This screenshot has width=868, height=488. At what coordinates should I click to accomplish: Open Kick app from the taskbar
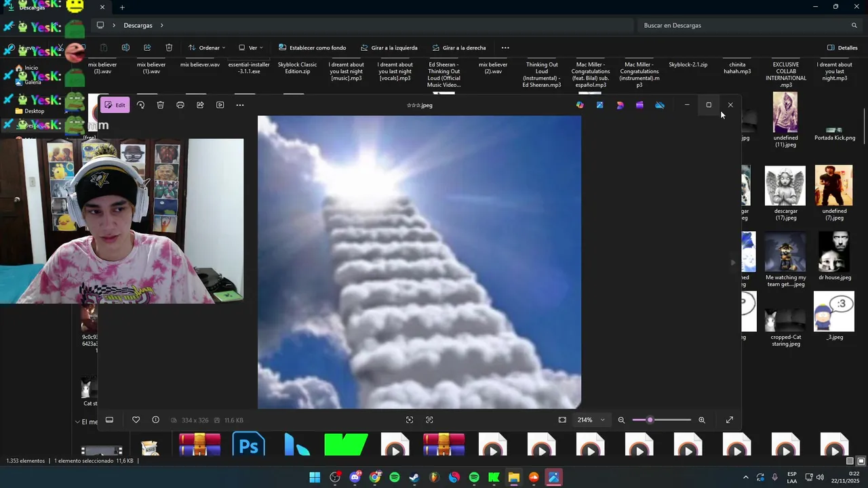[494, 477]
